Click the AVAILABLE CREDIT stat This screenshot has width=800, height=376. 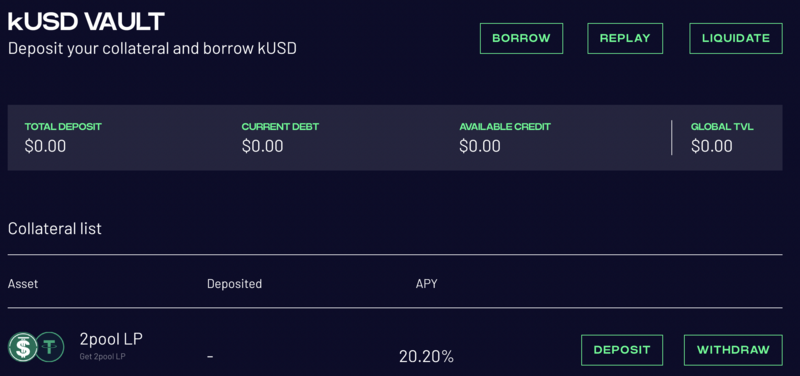click(x=505, y=138)
